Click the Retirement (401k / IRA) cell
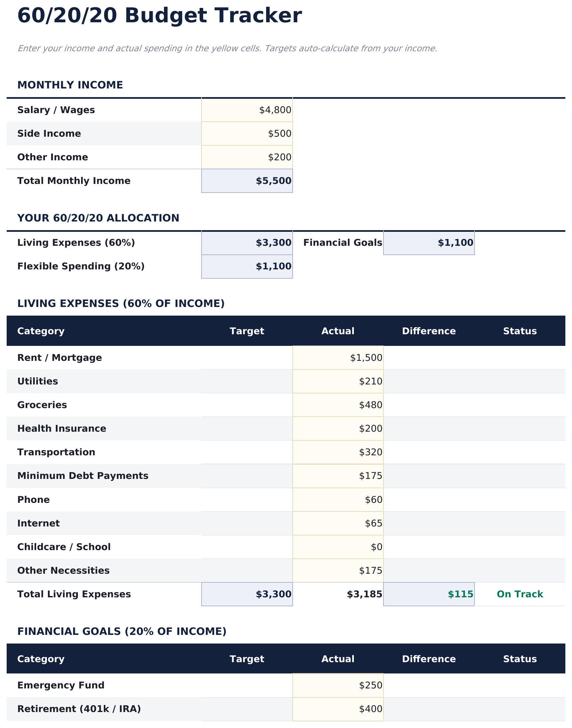The width and height of the screenshot is (572, 728). [338, 709]
